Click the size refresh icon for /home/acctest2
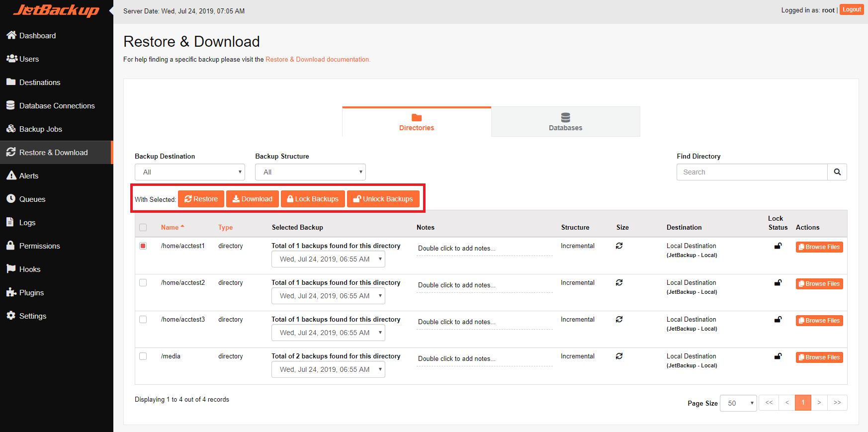Image resolution: width=868 pixels, height=432 pixels. [x=619, y=282]
